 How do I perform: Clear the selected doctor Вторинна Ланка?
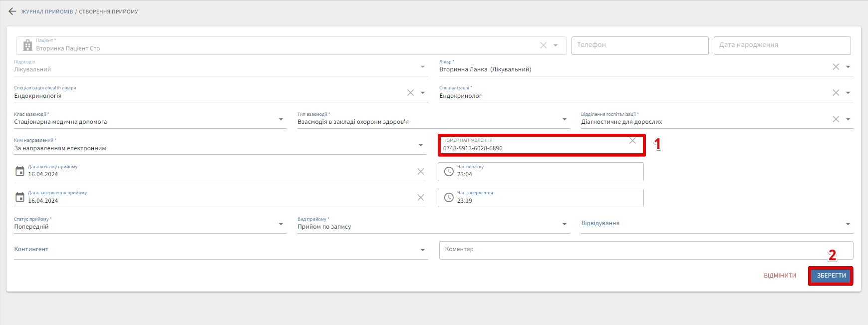coord(836,67)
